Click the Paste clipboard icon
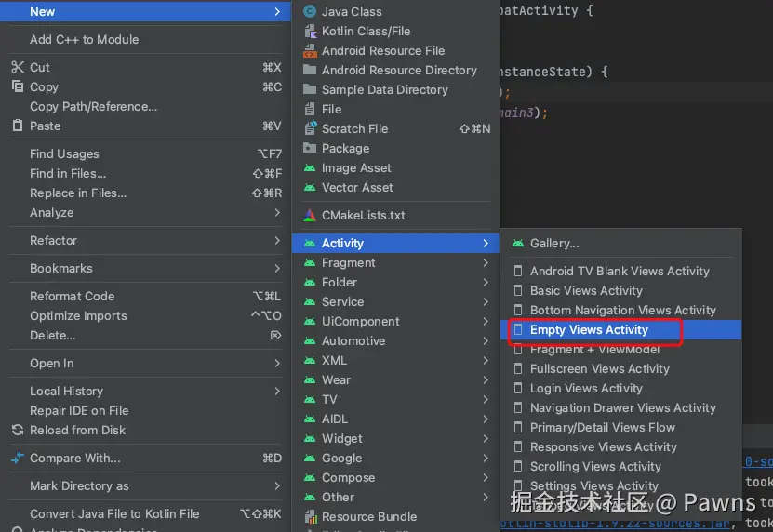Image resolution: width=773 pixels, height=532 pixels. click(18, 126)
